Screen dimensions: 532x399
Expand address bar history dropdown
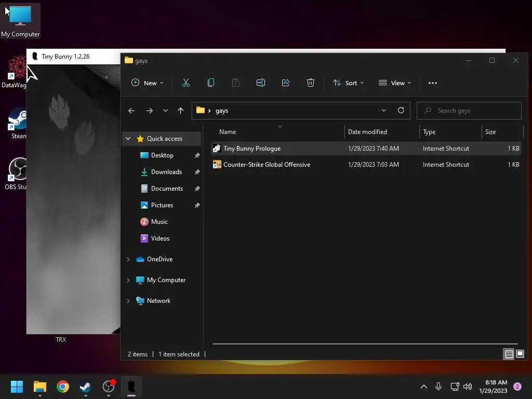tap(384, 110)
